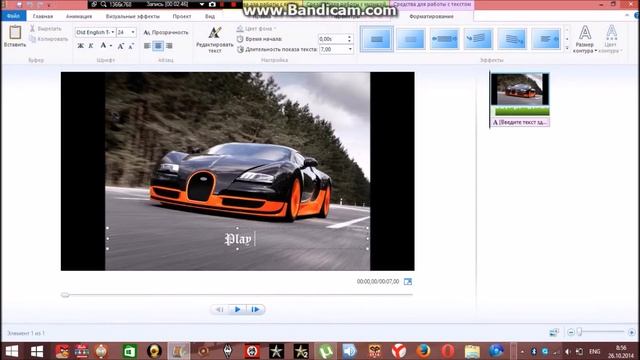The height and width of the screenshot is (360, 640).
Task: Step to previous frame
Action: pyautogui.click(x=220, y=309)
